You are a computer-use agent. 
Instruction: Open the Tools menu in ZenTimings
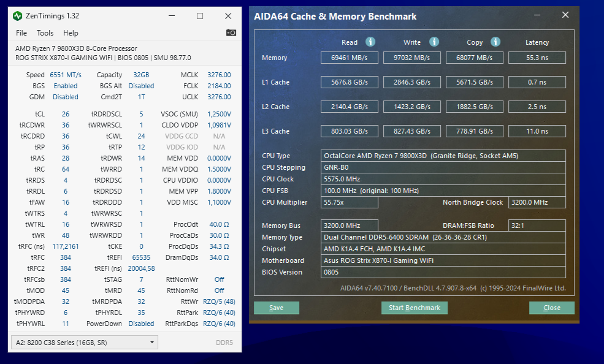click(45, 33)
